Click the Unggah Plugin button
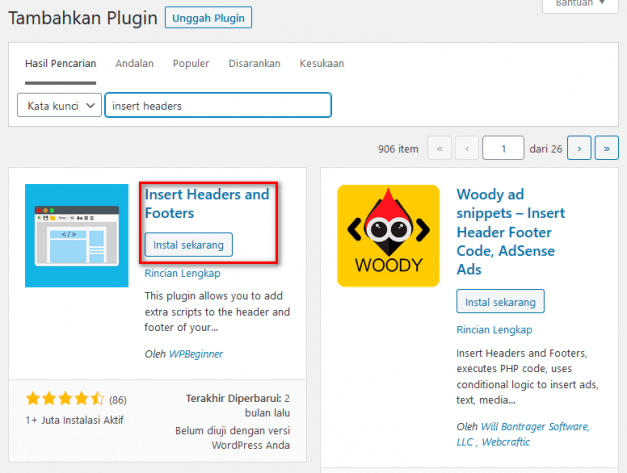The height and width of the screenshot is (473, 627). tap(208, 18)
